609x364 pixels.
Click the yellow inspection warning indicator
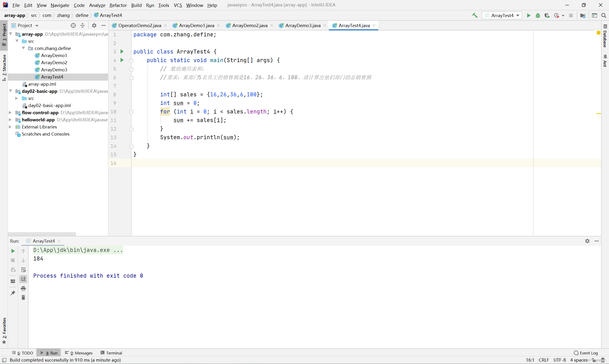(599, 33)
